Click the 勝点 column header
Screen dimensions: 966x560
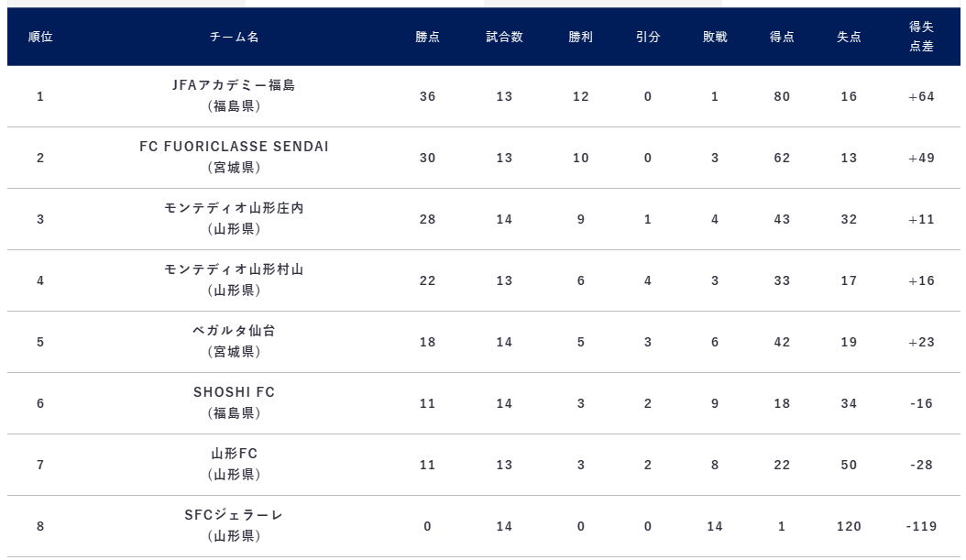428,37
